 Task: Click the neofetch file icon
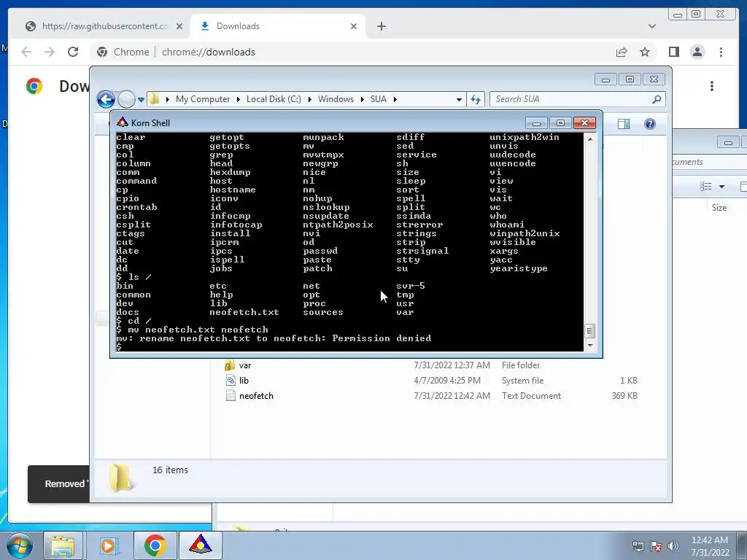(x=231, y=396)
